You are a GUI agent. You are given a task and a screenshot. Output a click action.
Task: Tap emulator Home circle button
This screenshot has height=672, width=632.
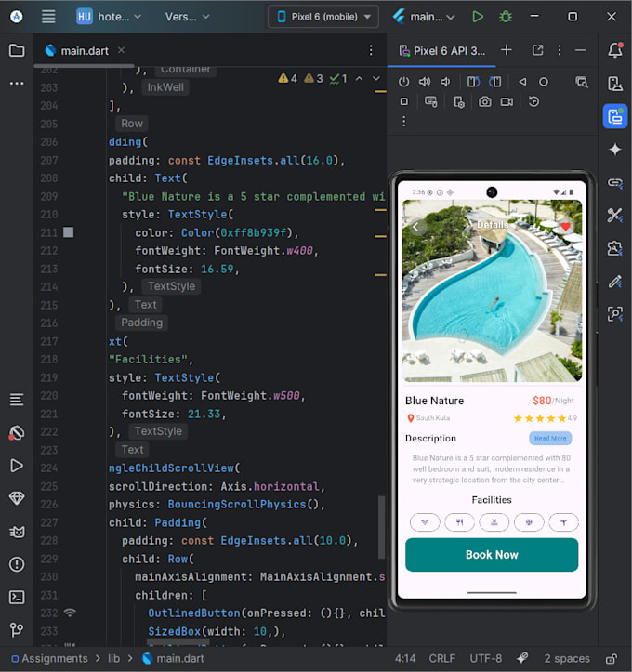[x=544, y=82]
